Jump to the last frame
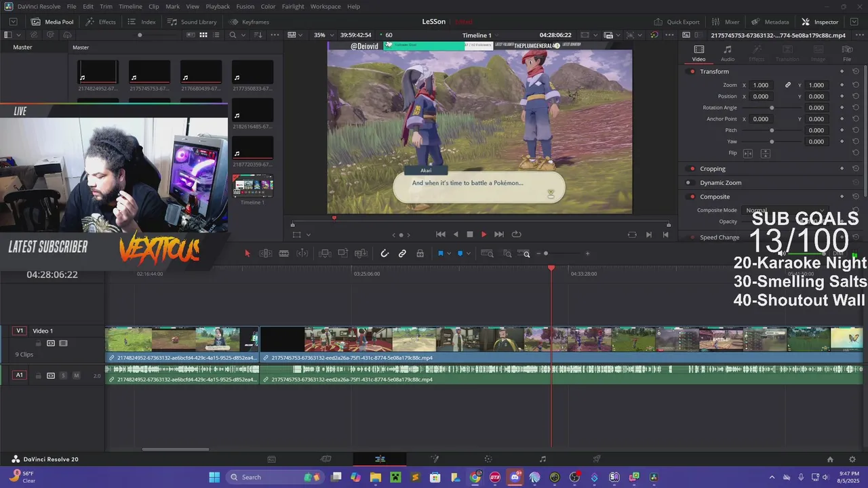Viewport: 868px width, 488px height. pos(499,235)
